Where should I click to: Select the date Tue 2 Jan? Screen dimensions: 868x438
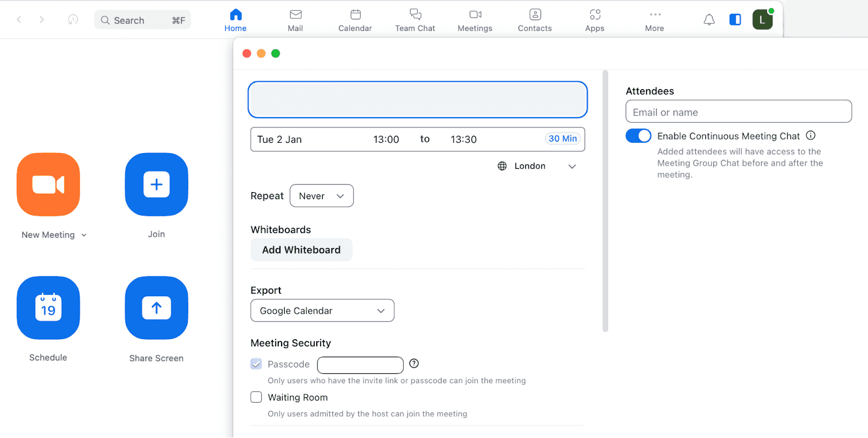coord(279,139)
